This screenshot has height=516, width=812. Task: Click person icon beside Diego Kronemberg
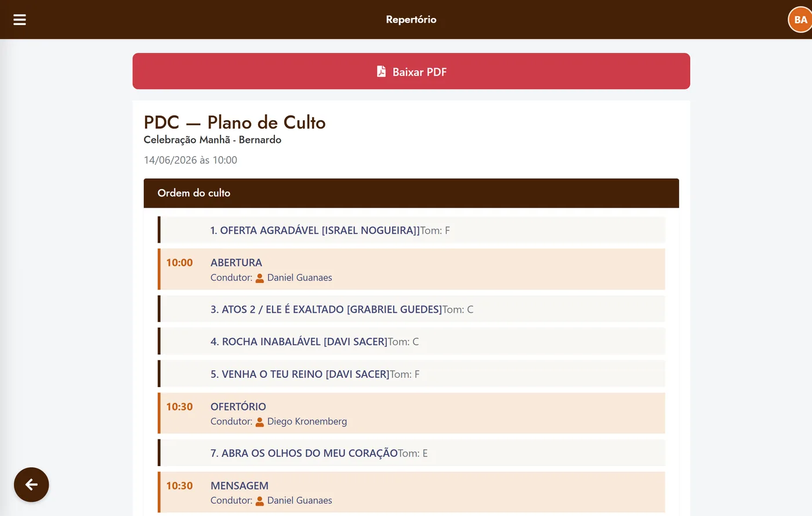point(260,422)
